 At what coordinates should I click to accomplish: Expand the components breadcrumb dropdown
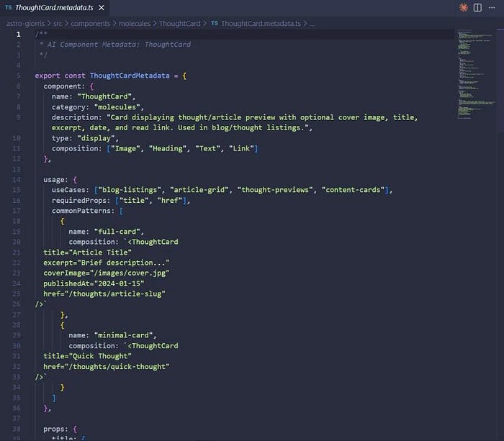coord(90,24)
